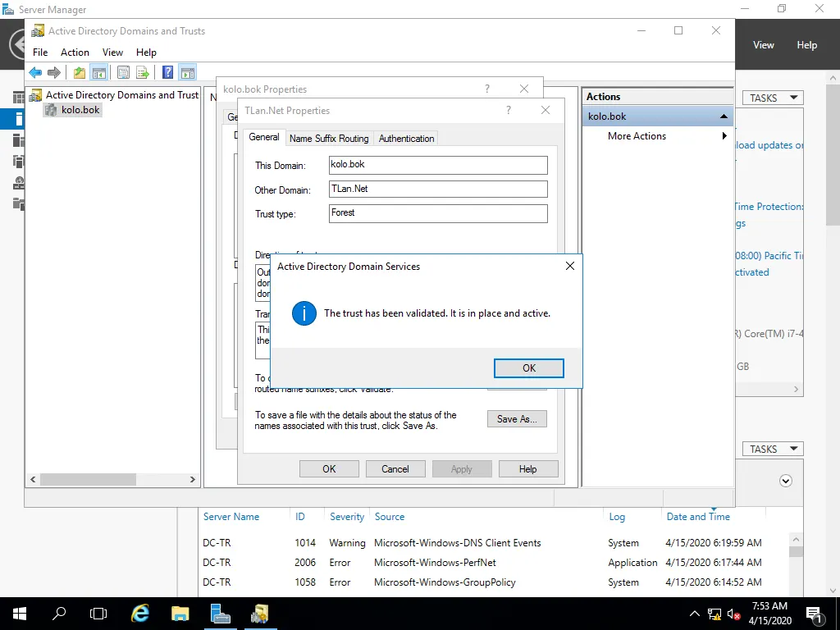Toggle Show/Hide Console Tree toolbar icon
Image resolution: width=840 pixels, height=630 pixels.
coord(98,72)
